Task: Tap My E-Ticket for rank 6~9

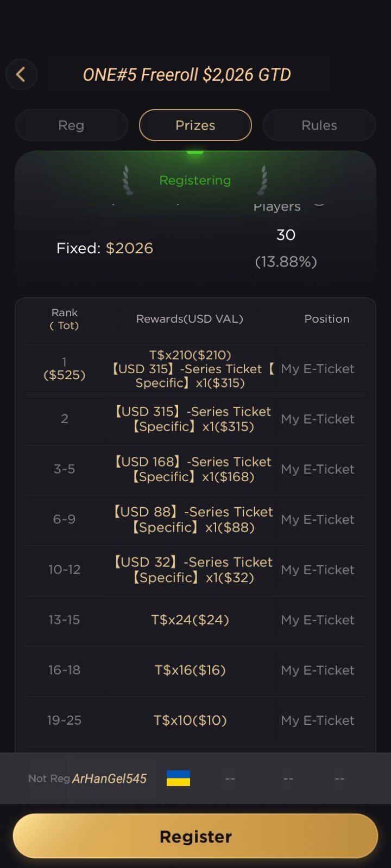Action: 318,520
